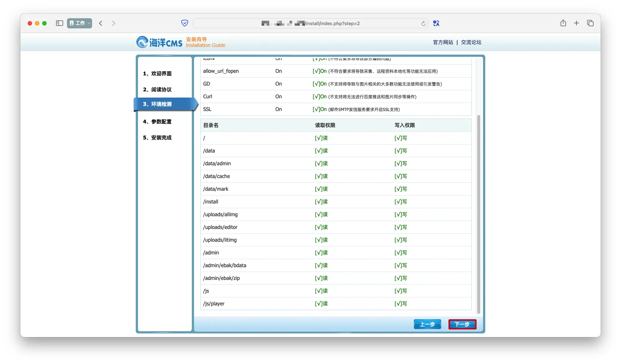Viewport: 621px width, 364px height.
Task: Open the Share sheet icon
Action: tap(563, 23)
